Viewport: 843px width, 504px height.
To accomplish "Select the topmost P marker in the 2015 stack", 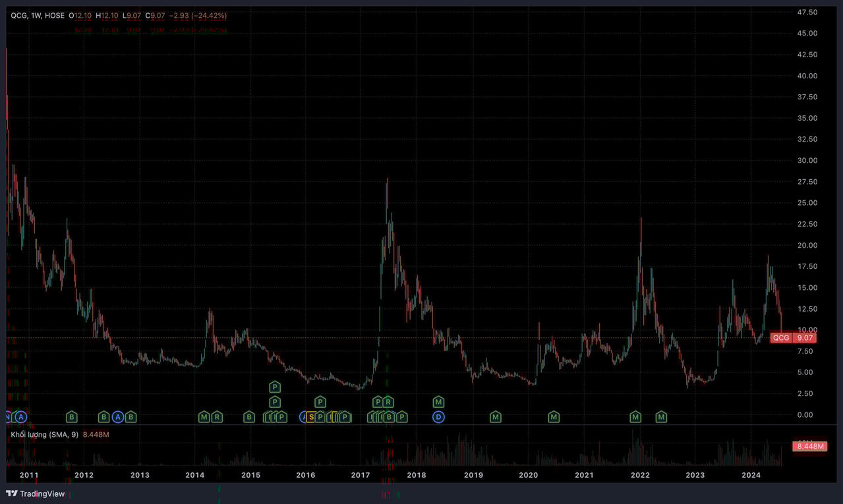I will pyautogui.click(x=275, y=387).
